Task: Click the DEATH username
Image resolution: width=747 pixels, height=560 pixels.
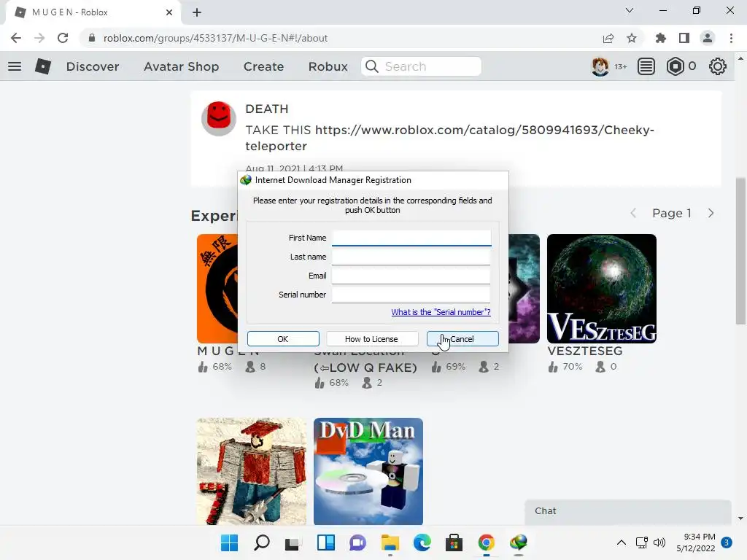Action: pyautogui.click(x=267, y=109)
